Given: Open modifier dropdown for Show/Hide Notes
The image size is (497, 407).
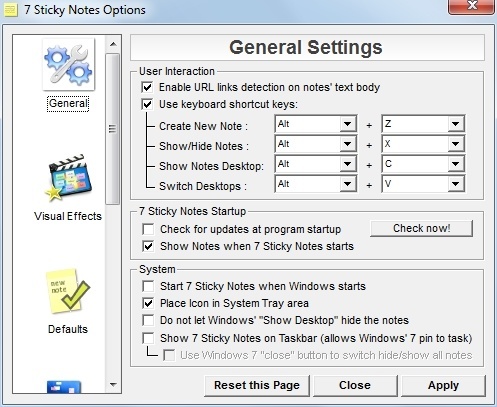Looking at the screenshot, I should coord(348,144).
